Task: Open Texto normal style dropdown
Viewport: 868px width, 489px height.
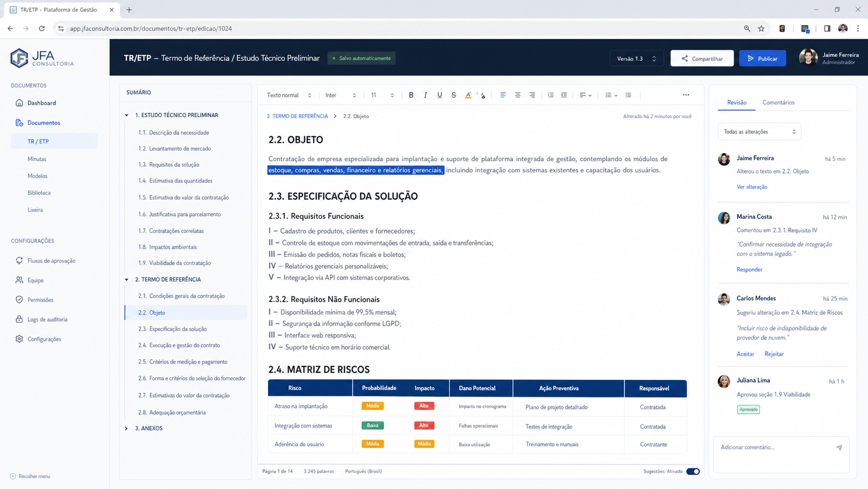Action: (x=289, y=95)
